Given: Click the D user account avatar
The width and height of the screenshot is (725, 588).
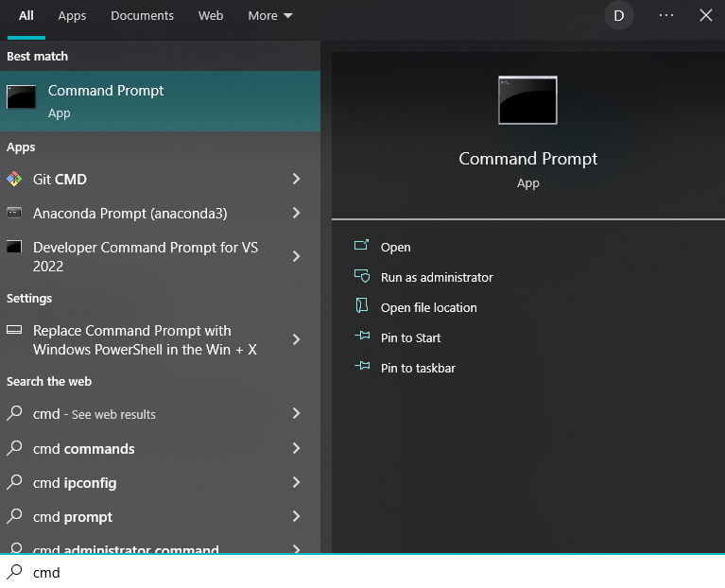Looking at the screenshot, I should [618, 16].
